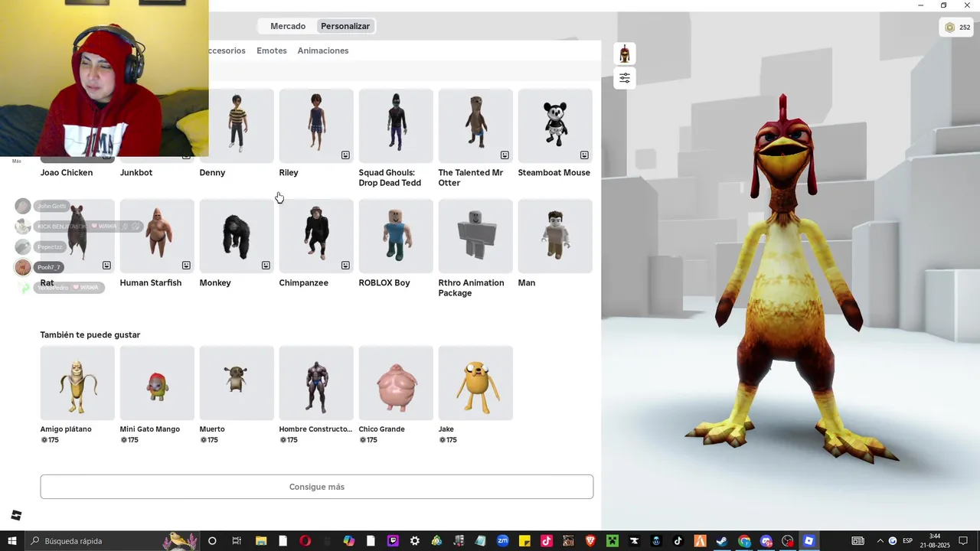Click the Joao Chicken avatar name
Image resolution: width=980 pixels, height=551 pixels.
67,173
